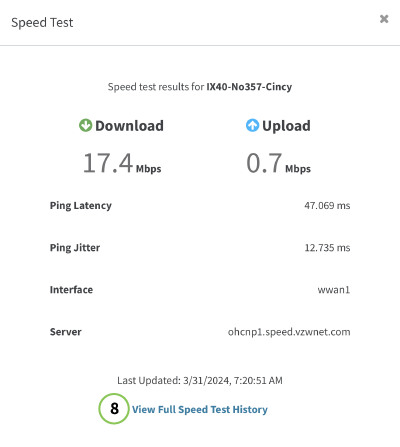
Task: Click the Speed Test dialog title
Action: tap(42, 23)
